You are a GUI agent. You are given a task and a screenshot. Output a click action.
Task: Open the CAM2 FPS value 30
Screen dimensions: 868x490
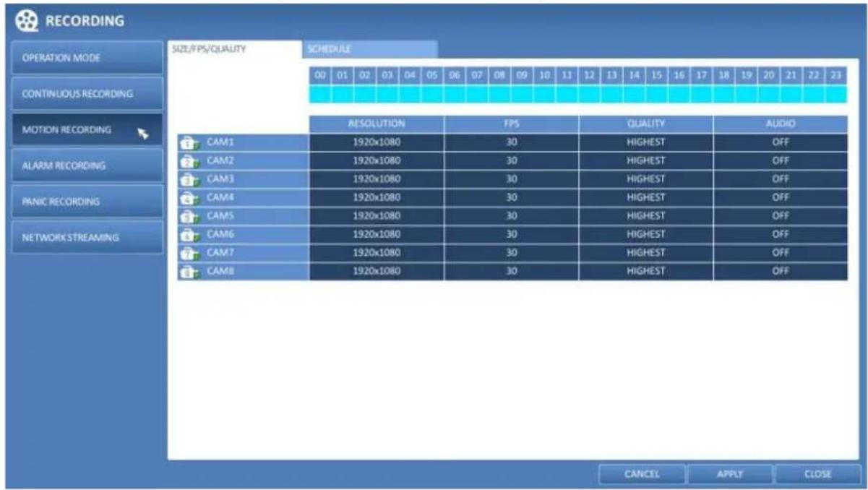click(x=511, y=161)
